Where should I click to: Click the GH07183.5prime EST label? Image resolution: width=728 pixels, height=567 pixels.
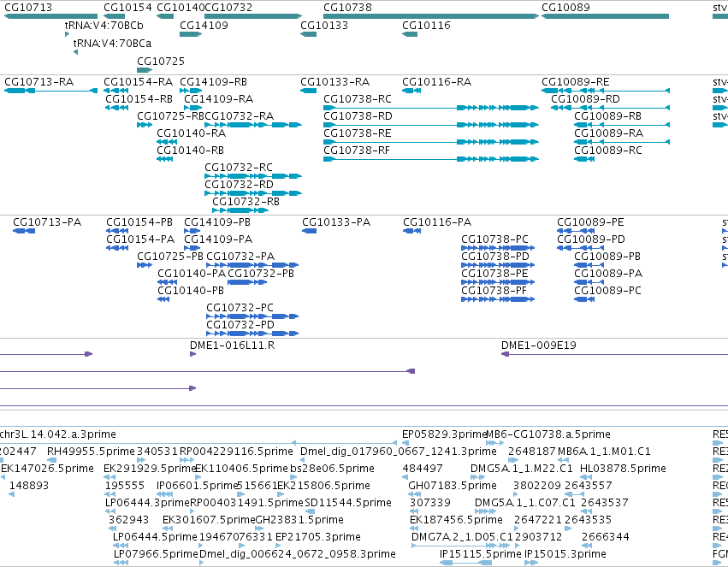453,486
